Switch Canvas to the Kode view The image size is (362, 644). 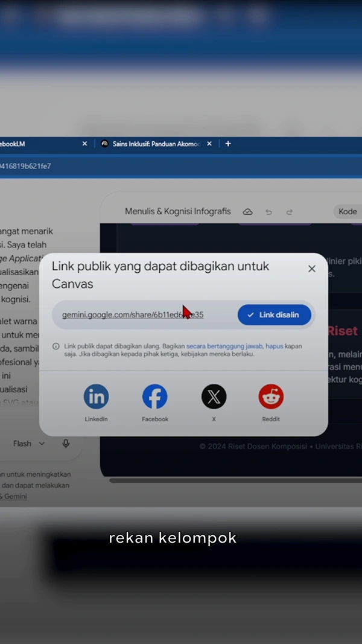pos(348,211)
